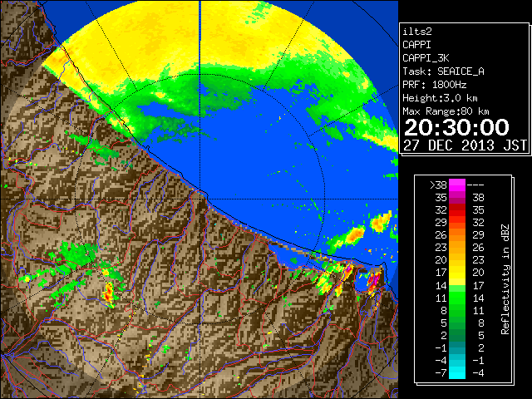Click the '27 DEC 2013 JST' date

click(x=465, y=145)
